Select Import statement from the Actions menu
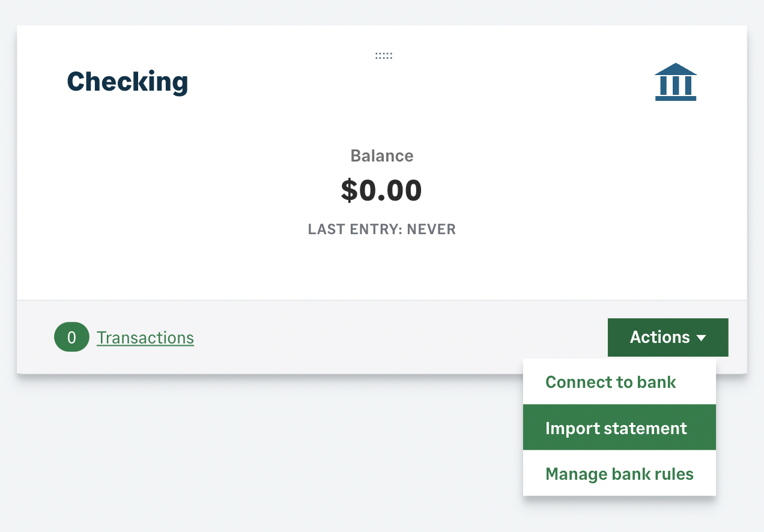The width and height of the screenshot is (764, 532). coord(616,428)
